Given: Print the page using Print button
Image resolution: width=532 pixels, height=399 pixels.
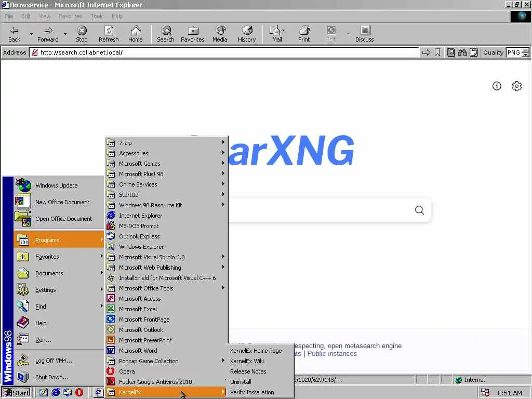Looking at the screenshot, I should pos(304,34).
